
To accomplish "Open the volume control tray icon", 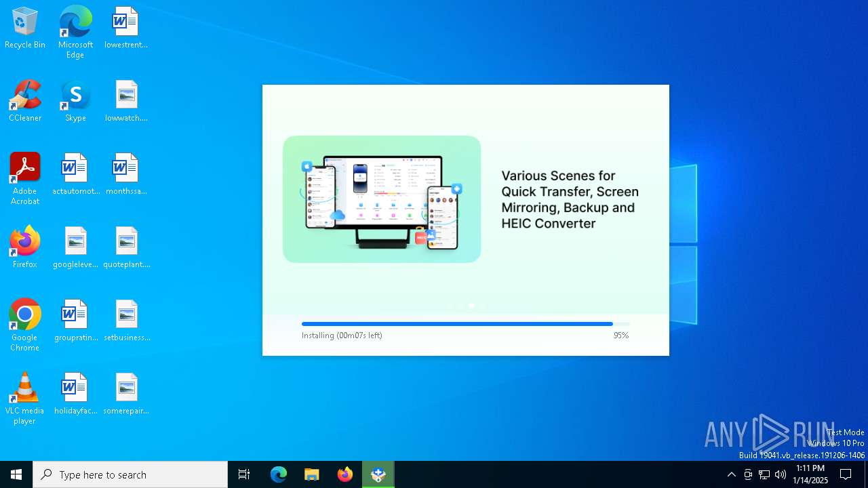I will tap(781, 474).
